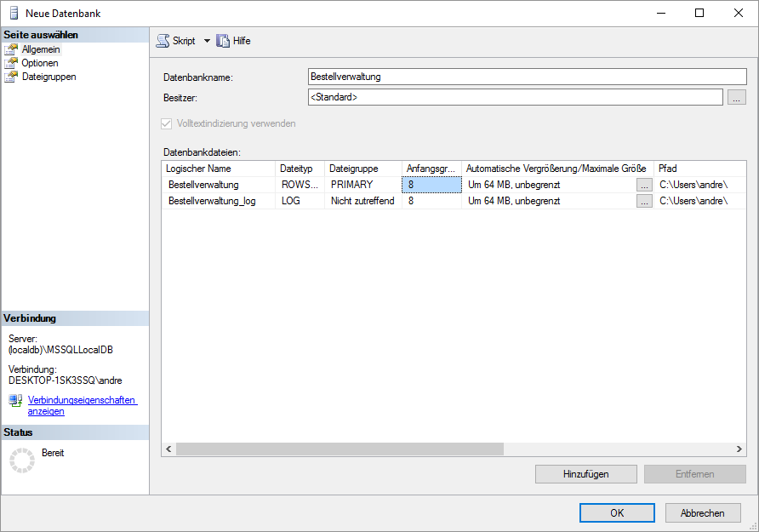Click the database icon in title bar
The image size is (759, 532).
coord(14,13)
